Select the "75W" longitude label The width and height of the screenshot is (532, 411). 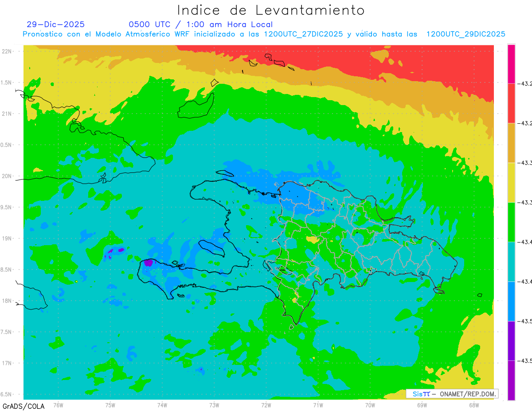coord(110,405)
